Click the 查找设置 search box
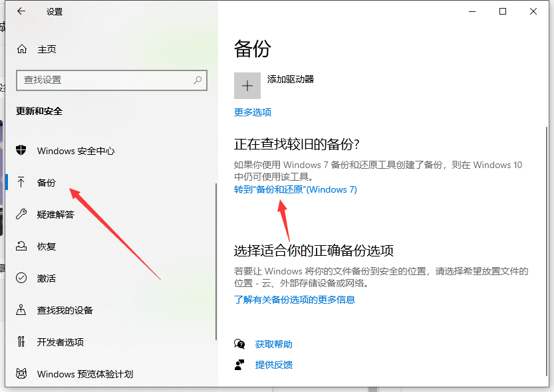 click(x=111, y=80)
